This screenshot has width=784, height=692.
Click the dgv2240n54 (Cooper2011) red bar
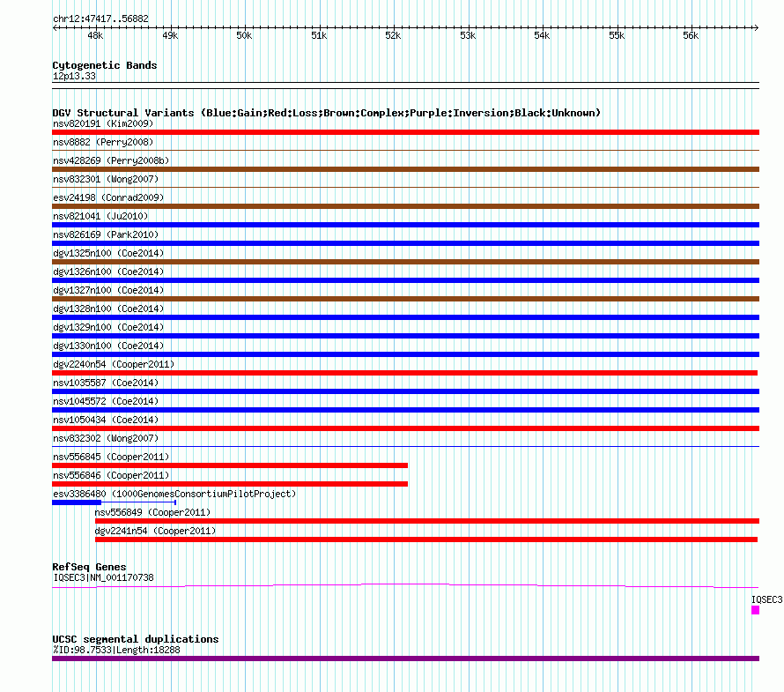[404, 373]
